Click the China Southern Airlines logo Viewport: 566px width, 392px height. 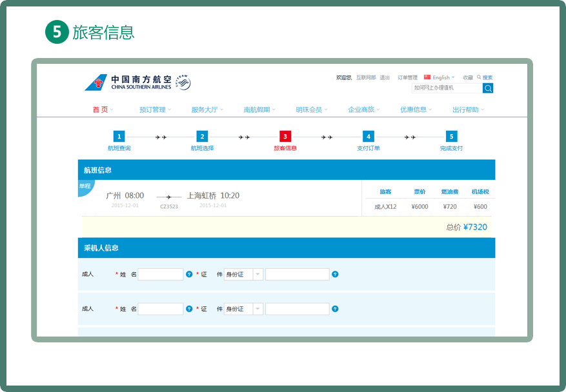pyautogui.click(x=128, y=83)
